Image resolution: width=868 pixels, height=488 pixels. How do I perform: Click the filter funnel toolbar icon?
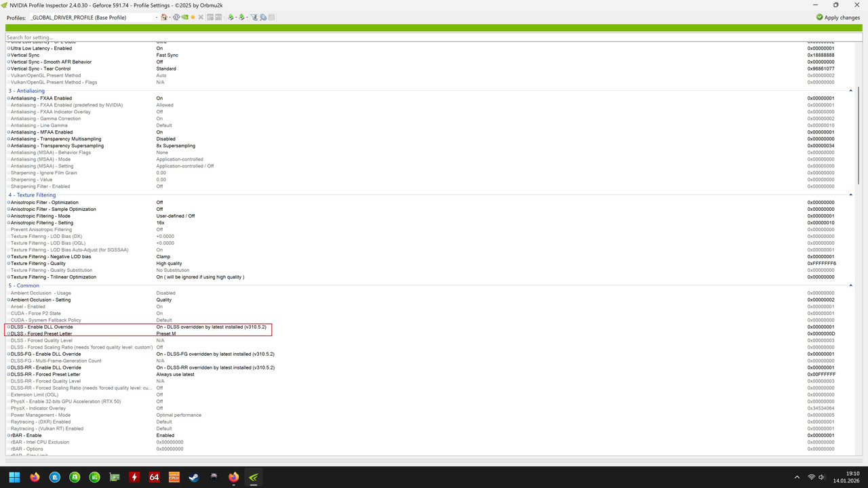coord(254,17)
